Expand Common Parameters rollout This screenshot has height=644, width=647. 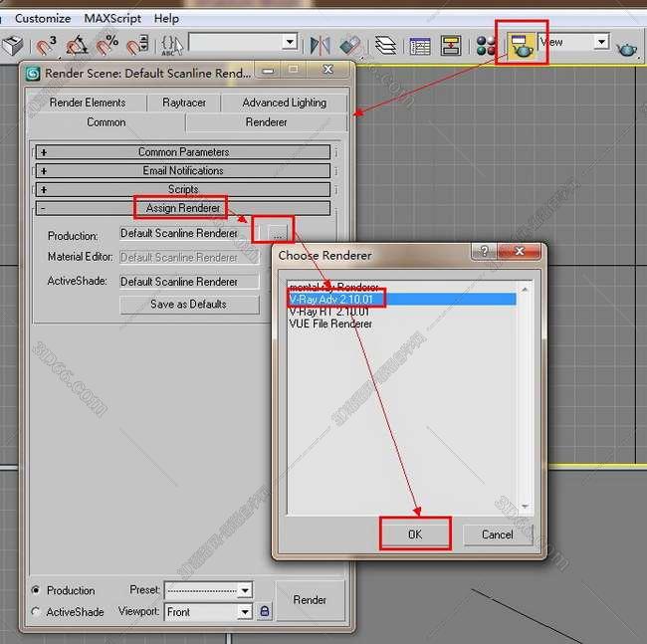coord(183,152)
